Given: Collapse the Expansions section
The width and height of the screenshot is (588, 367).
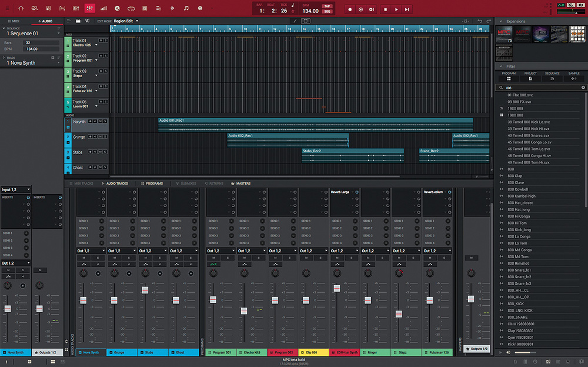Looking at the screenshot, I should pyautogui.click(x=500, y=21).
